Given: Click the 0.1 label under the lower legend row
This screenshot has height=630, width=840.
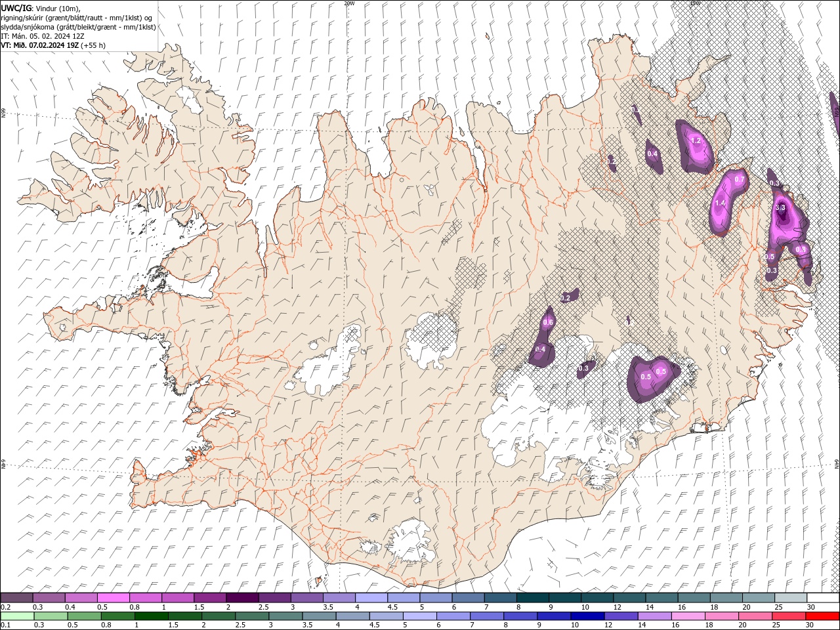Looking at the screenshot, I should (5, 625).
